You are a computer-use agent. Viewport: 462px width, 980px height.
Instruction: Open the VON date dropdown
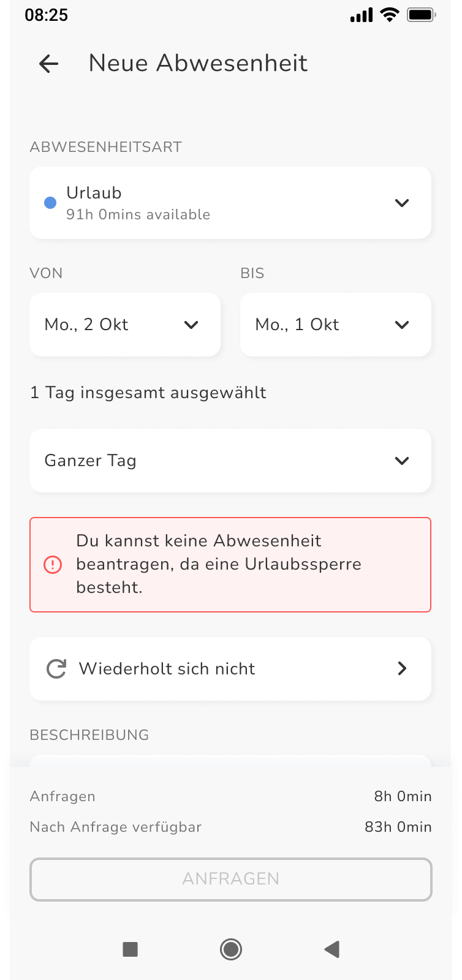[125, 325]
